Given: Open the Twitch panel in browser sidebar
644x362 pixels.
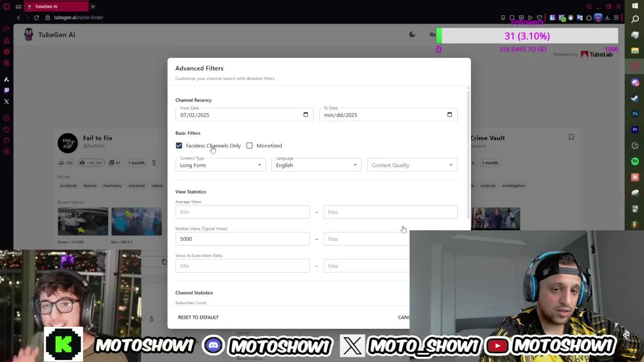Looking at the screenshot, I should point(7,90).
